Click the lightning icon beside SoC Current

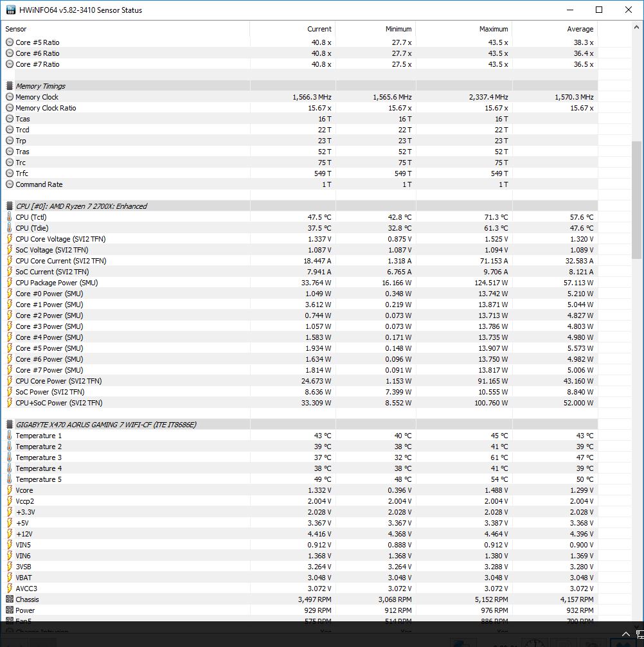10,272
